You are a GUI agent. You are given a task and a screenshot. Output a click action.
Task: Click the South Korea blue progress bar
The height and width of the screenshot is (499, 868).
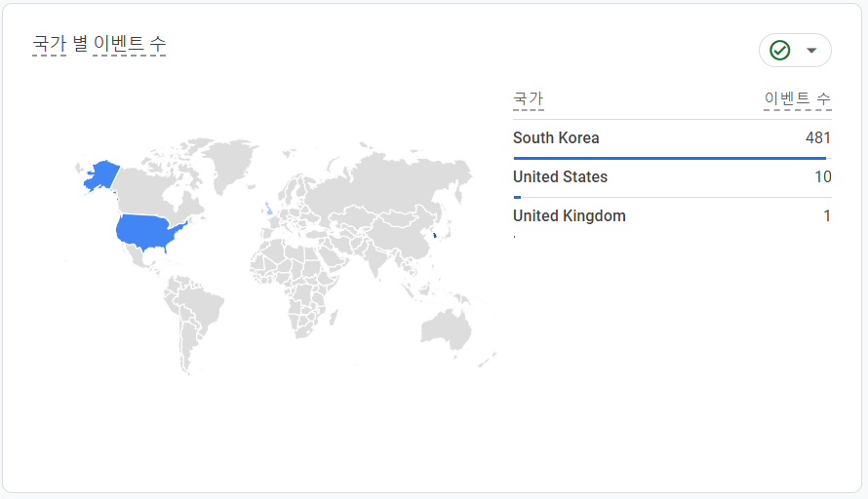(x=670, y=158)
